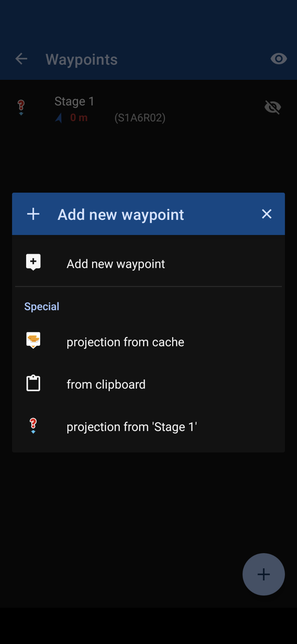Viewport: 297px width, 644px height.
Task: Click the white add-waypoint marker icon
Action: coord(33,262)
